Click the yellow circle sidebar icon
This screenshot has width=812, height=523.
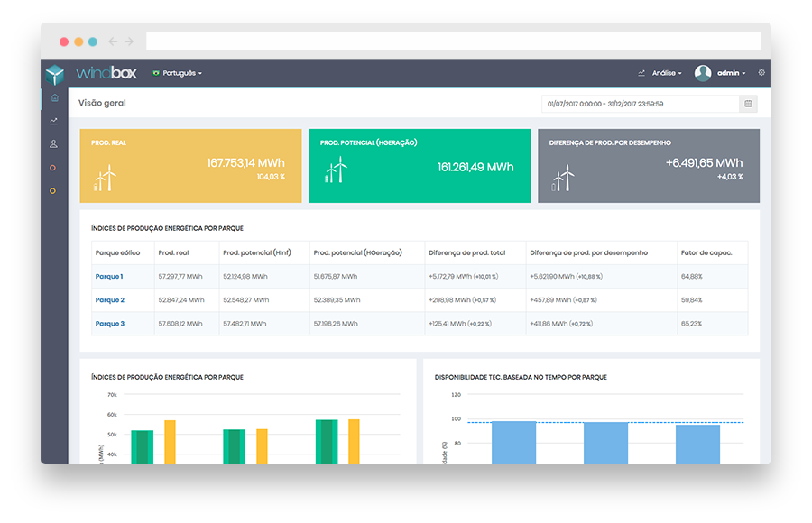tap(53, 191)
